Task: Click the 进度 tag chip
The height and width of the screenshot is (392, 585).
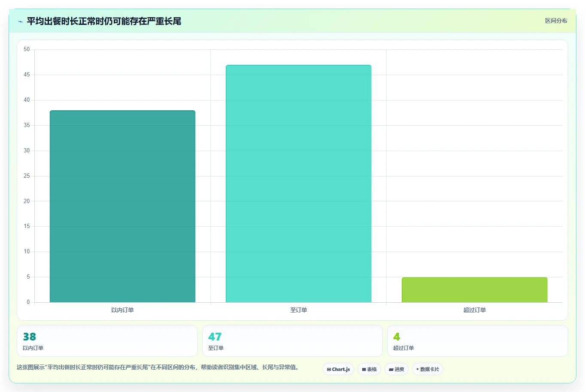Action: (397, 369)
